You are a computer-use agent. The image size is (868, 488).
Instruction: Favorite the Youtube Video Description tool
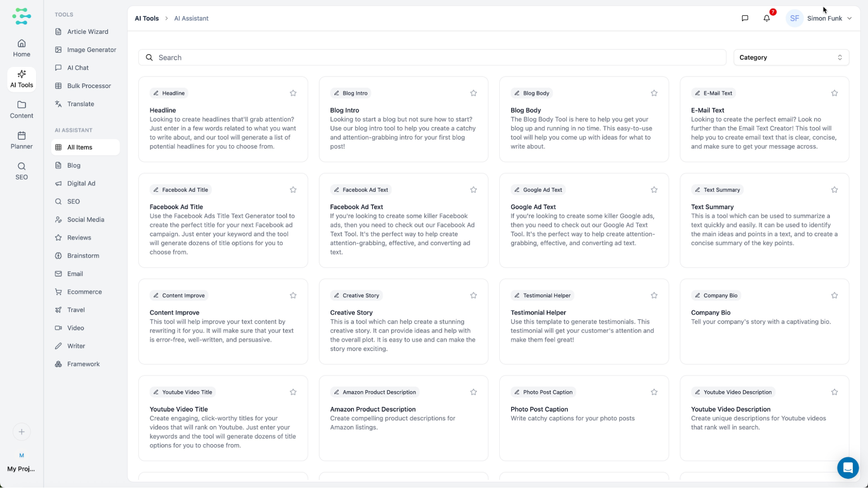click(x=834, y=392)
